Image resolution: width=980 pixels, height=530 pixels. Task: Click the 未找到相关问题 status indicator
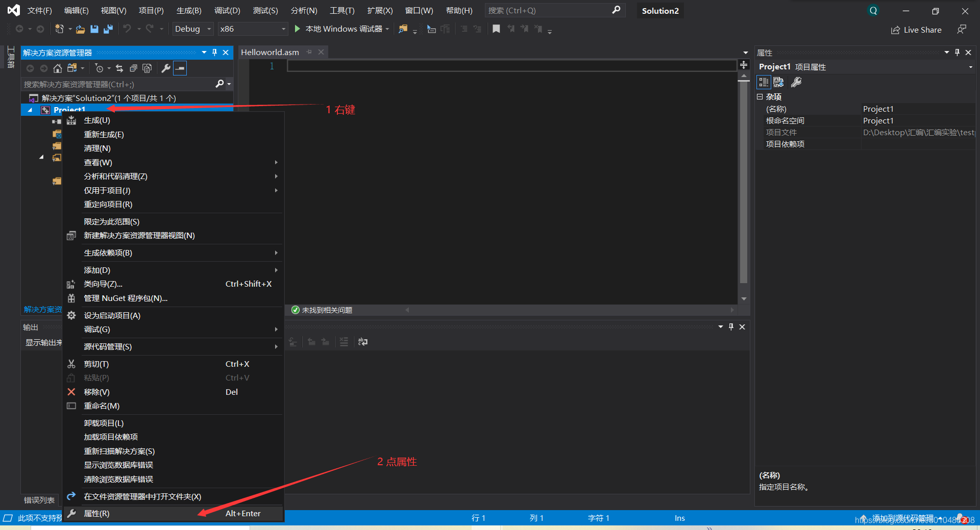coord(322,310)
